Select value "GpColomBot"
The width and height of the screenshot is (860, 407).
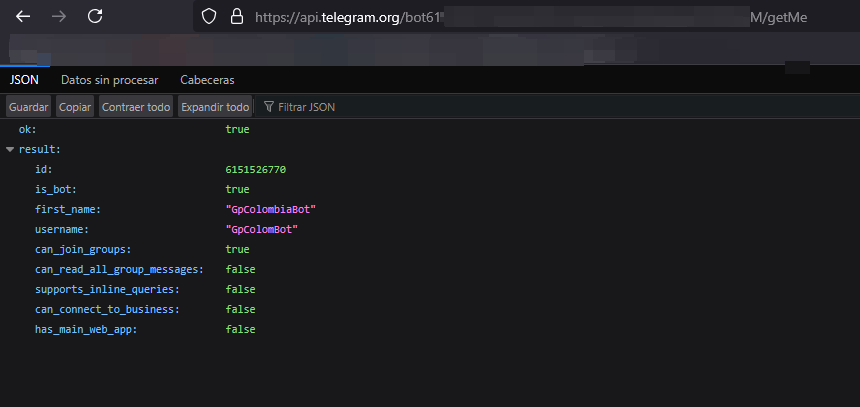262,229
